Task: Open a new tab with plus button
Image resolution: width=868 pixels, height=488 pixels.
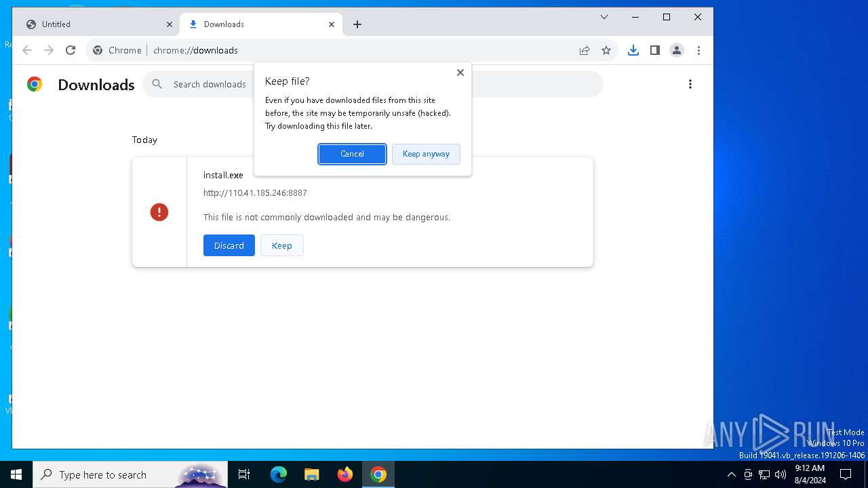Action: click(357, 24)
